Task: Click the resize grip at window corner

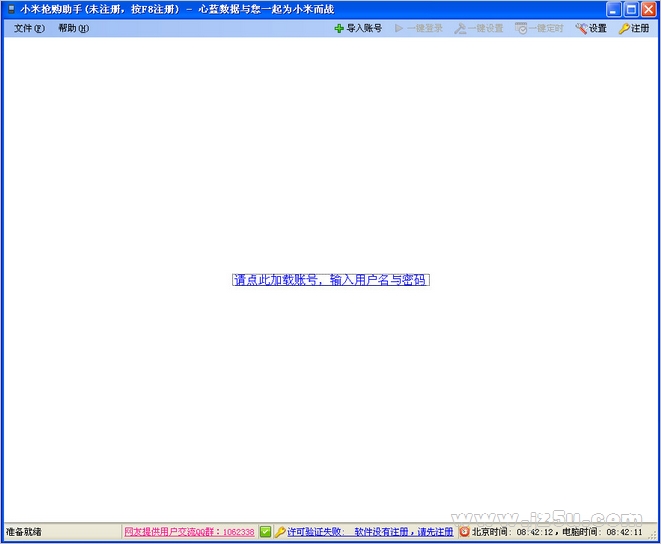Action: [x=654, y=535]
